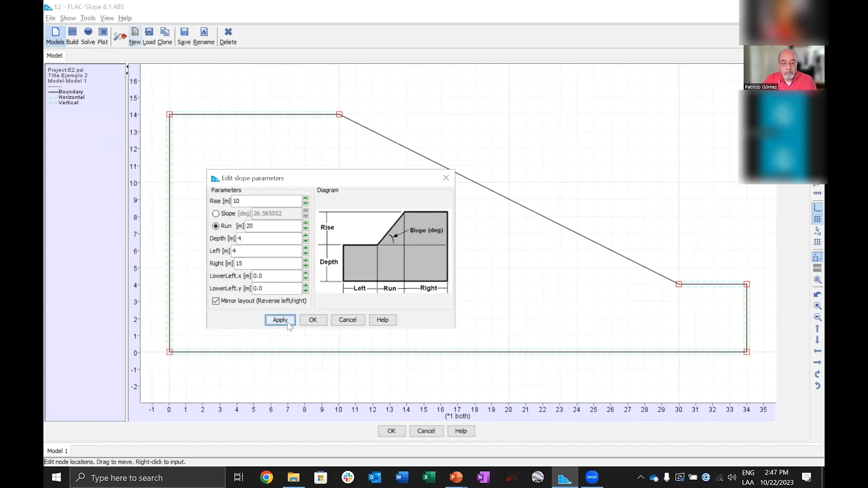Cancel the bottom dialog bar
Viewport: 868px width, 488px height.
(425, 431)
